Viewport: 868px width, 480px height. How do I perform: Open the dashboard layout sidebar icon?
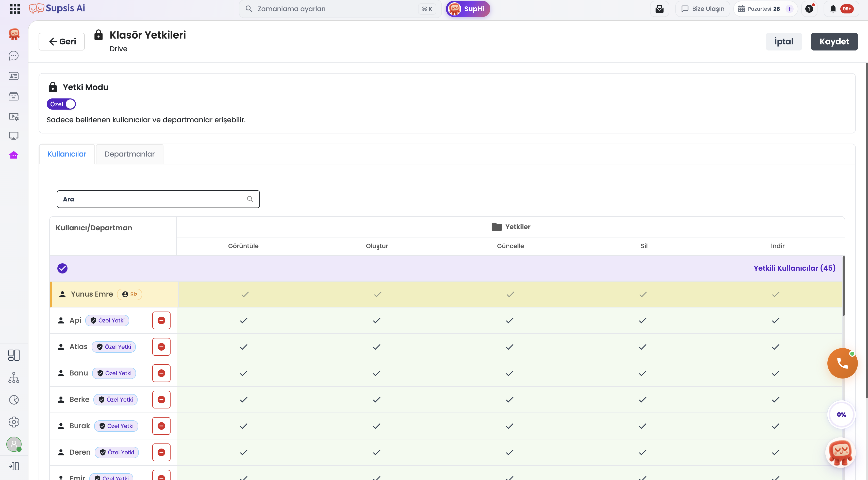14,355
